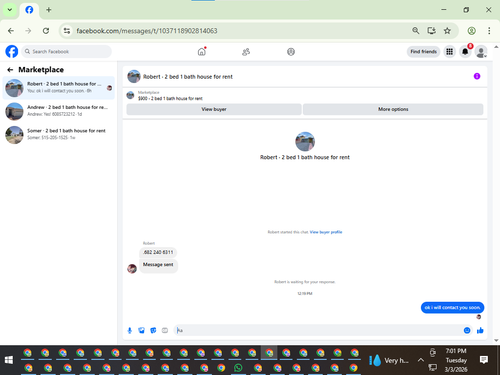Open Andrew's house for rent conversation

(59, 111)
